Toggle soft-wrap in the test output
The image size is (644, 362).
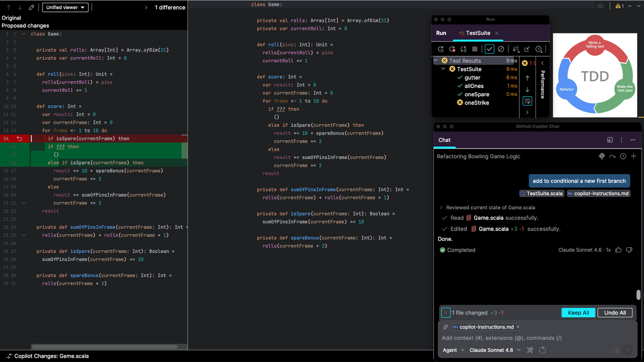point(527,101)
